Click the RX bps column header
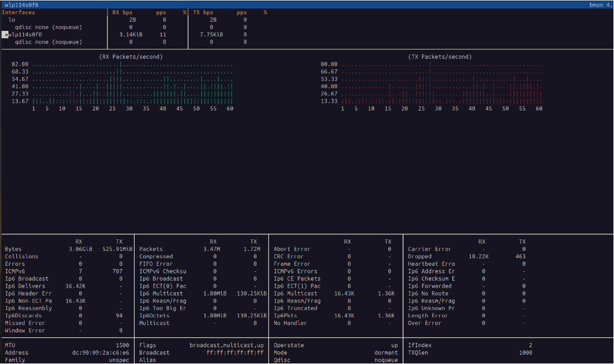614x364 pixels. coord(122,12)
